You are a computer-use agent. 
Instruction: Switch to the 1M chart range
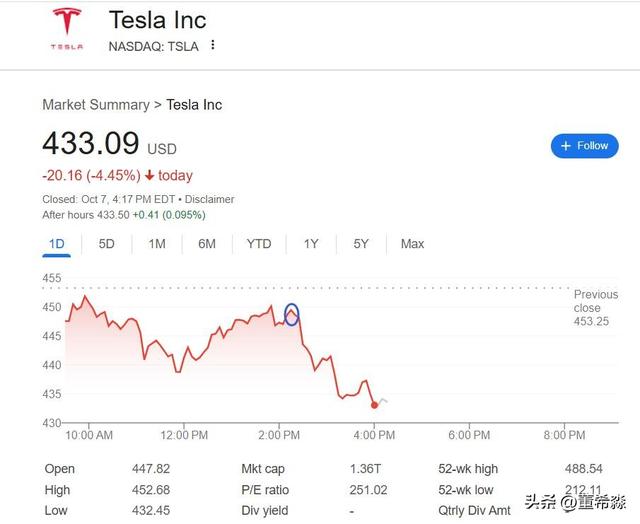(157, 244)
